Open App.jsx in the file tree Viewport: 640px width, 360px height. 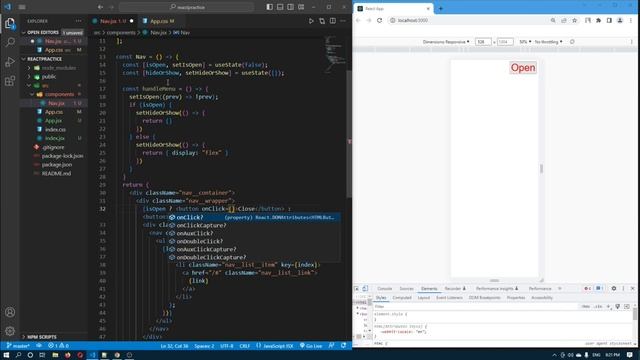click(53, 121)
